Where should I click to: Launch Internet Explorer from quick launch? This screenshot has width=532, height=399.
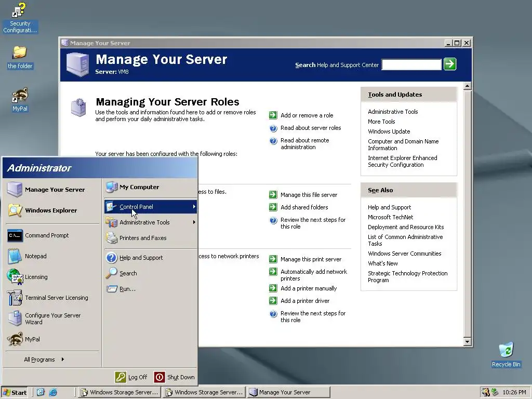[x=53, y=392]
